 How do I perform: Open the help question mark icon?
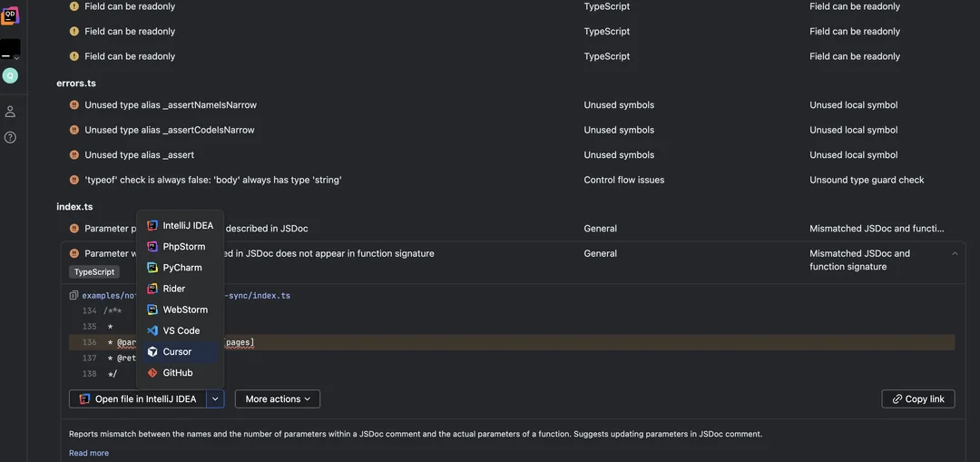[x=10, y=138]
